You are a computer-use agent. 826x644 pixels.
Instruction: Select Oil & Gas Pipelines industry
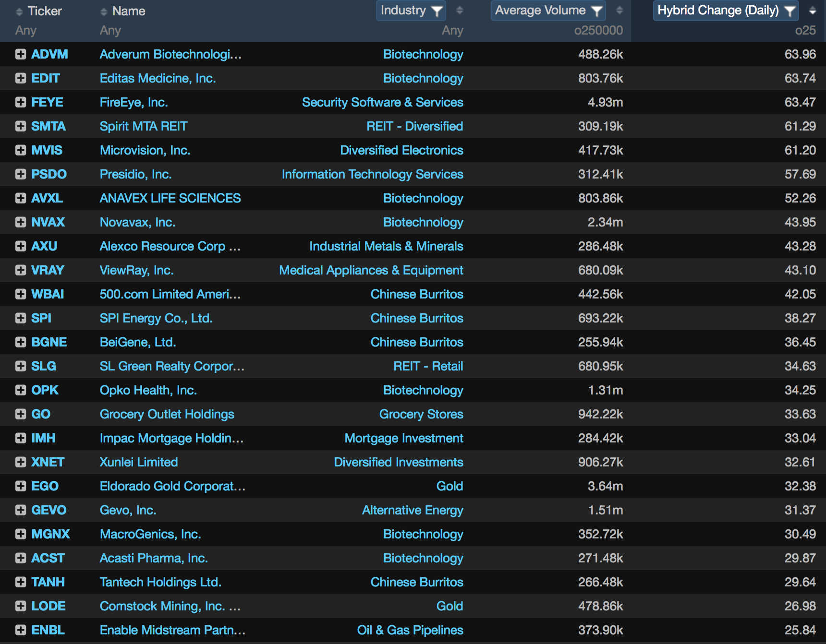[410, 630]
